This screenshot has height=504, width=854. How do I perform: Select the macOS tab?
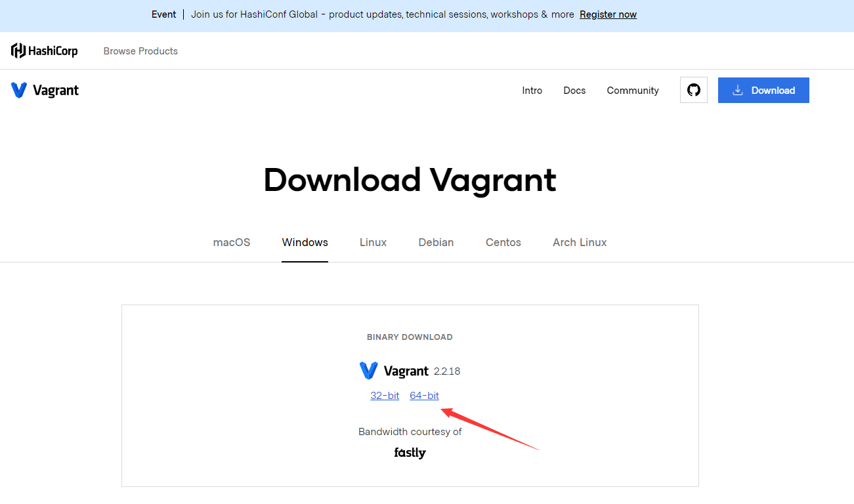pos(232,242)
